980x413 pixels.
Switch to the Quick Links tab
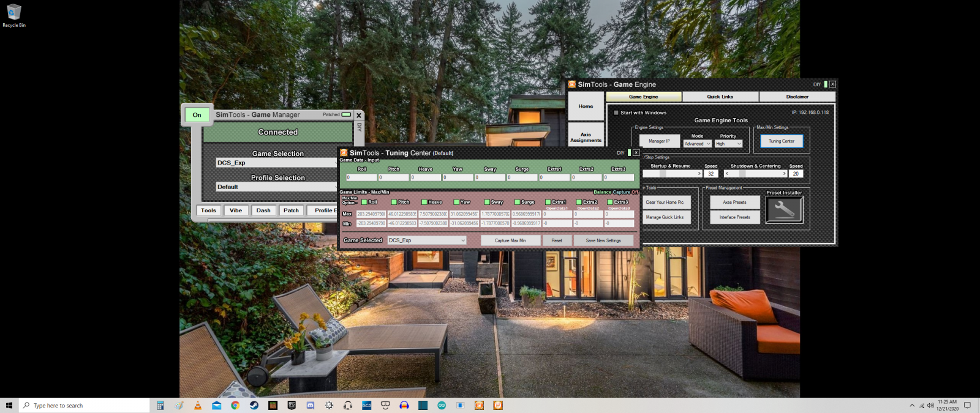[x=720, y=97]
